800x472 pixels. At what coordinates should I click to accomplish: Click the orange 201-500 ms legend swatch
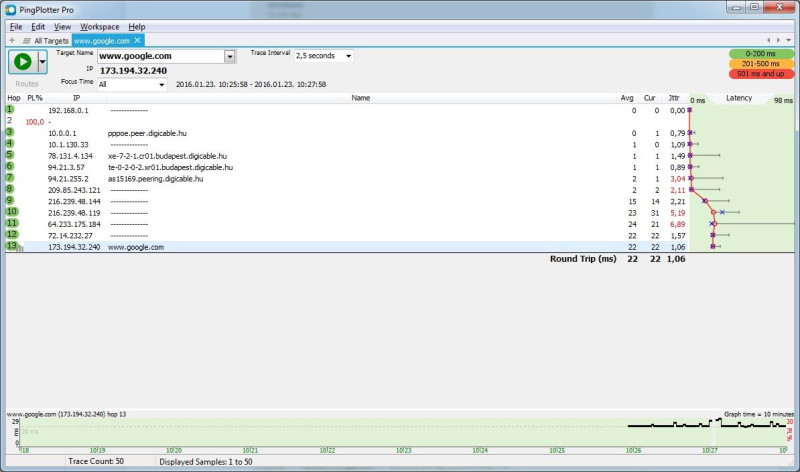pyautogui.click(x=761, y=64)
